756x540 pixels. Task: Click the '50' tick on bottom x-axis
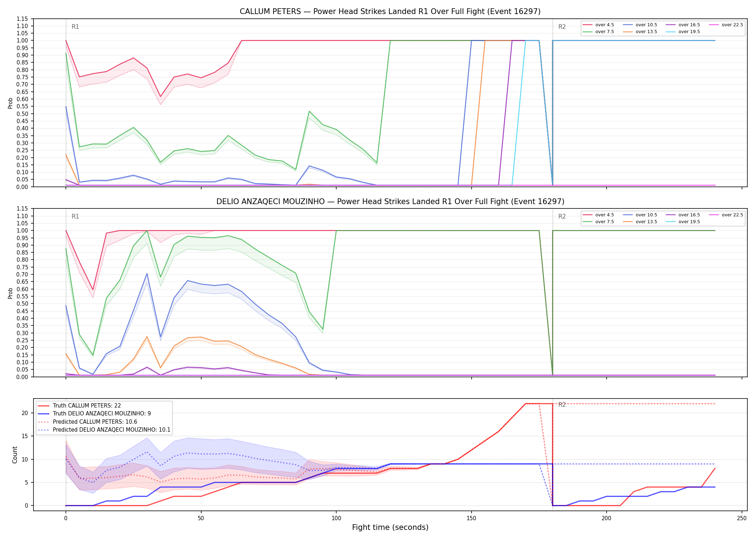click(x=201, y=518)
